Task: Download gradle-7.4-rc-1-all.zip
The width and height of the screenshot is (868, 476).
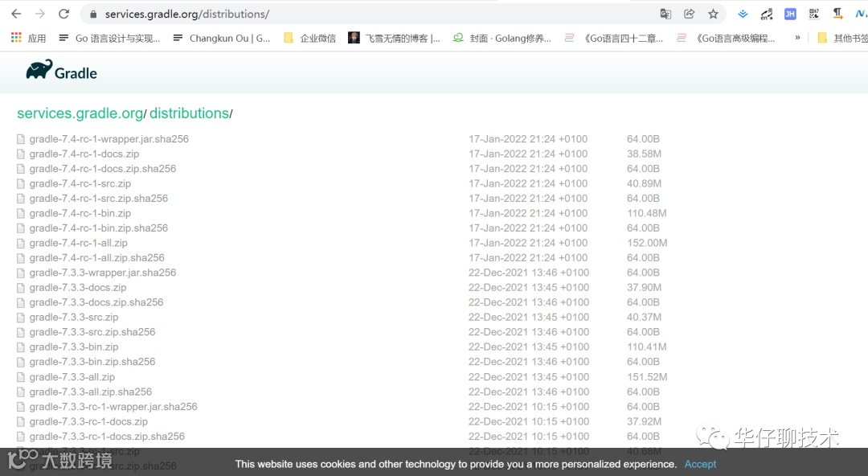Action: (79, 243)
